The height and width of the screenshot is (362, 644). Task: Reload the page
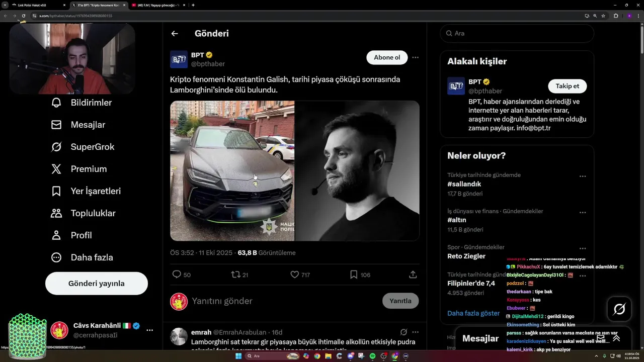click(x=23, y=16)
